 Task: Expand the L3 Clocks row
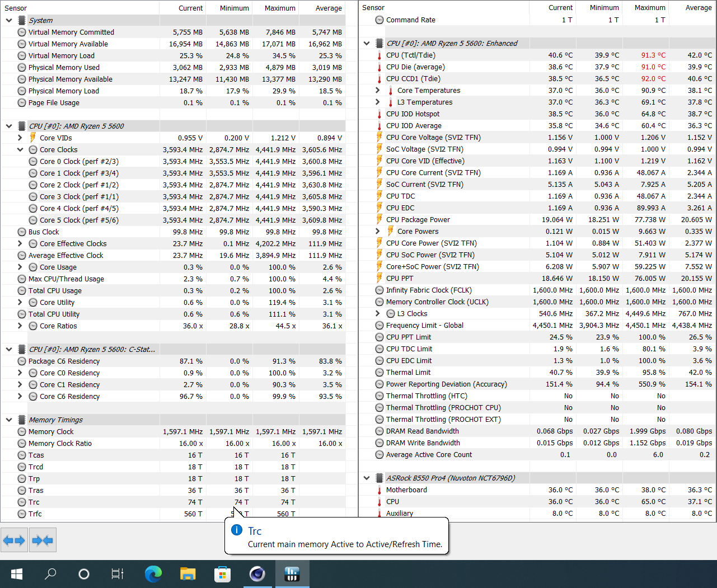[378, 313]
